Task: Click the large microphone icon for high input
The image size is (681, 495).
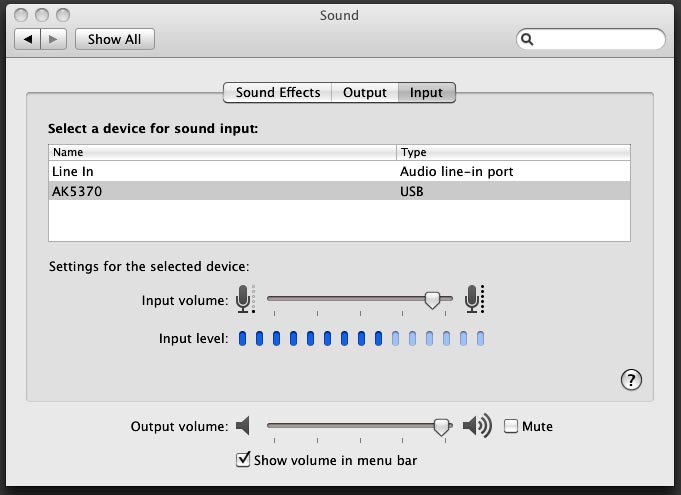Action: tap(473, 298)
